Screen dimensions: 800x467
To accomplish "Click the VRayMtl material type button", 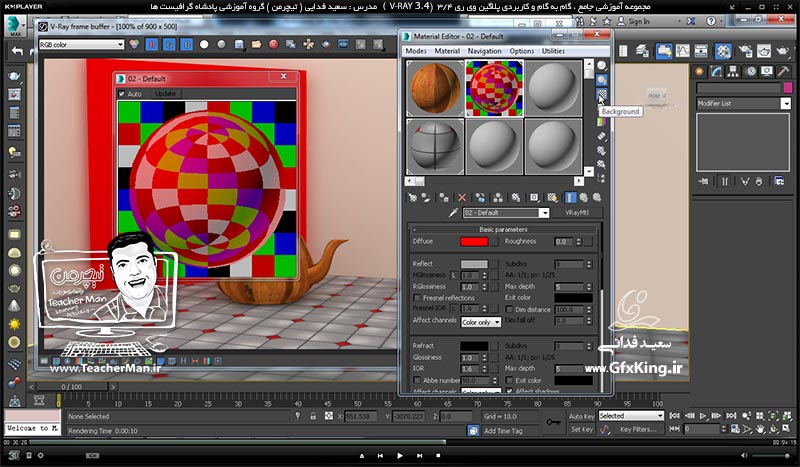I will pos(577,213).
